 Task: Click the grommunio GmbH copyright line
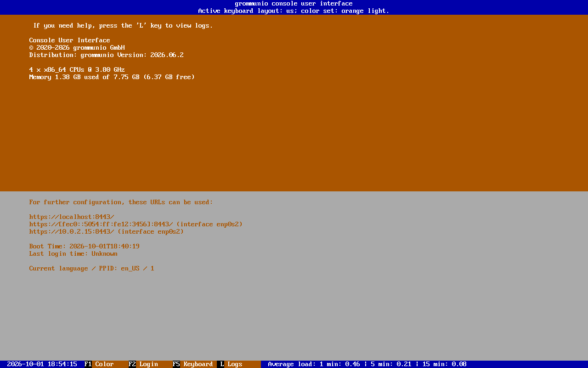77,48
